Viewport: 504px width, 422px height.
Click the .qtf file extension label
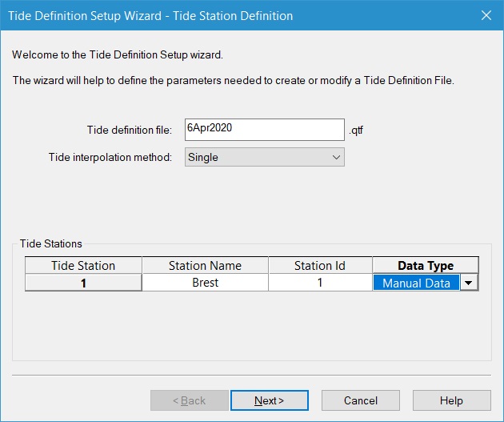point(357,130)
